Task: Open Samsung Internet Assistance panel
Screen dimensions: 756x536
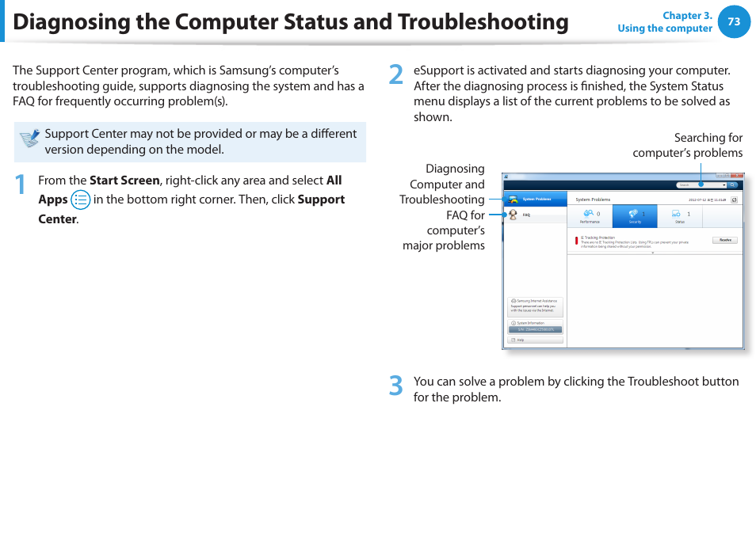Action: pyautogui.click(x=535, y=306)
